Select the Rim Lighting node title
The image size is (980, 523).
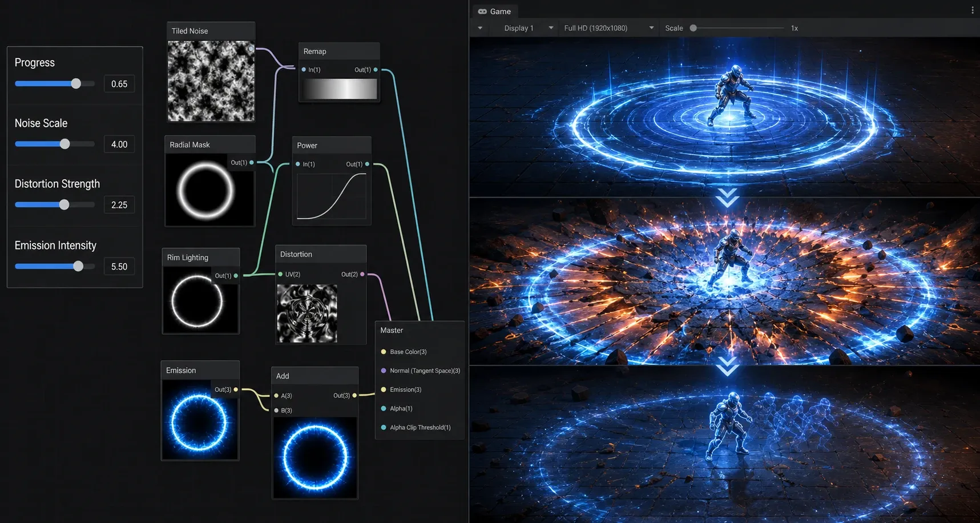pos(188,258)
